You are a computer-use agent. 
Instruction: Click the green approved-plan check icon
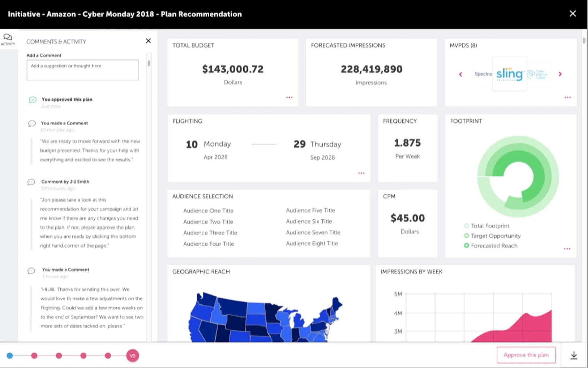33,100
